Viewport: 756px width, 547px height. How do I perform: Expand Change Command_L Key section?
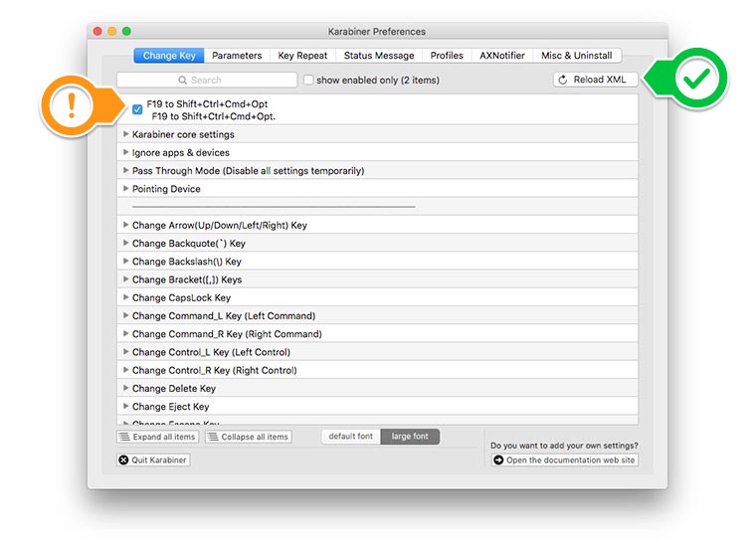click(x=125, y=315)
